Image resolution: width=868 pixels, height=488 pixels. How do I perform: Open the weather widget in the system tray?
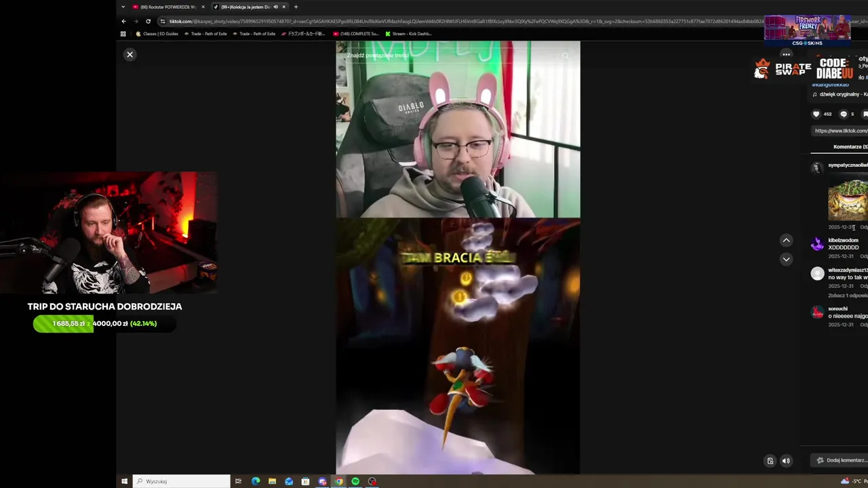854,481
